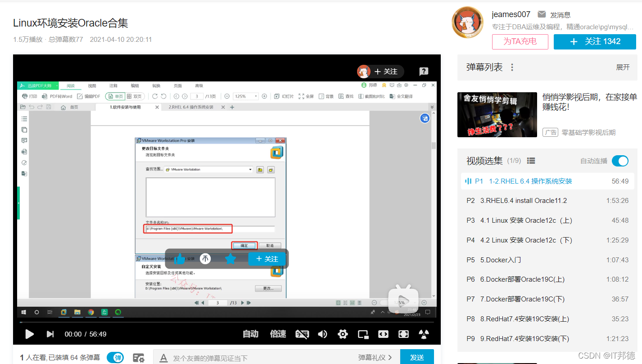Switch 视频选集 list view icon
The image size is (642, 364).
pyautogui.click(x=531, y=161)
